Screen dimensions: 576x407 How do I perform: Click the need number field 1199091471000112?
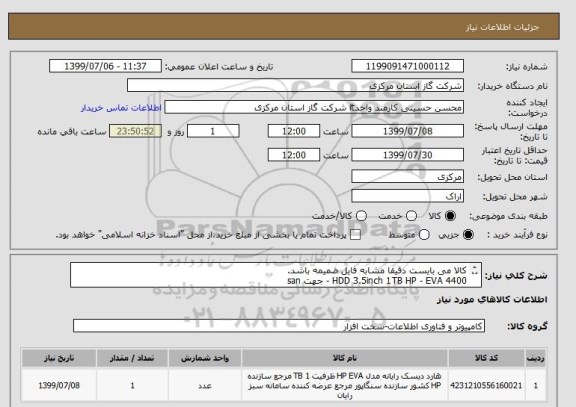click(x=407, y=66)
